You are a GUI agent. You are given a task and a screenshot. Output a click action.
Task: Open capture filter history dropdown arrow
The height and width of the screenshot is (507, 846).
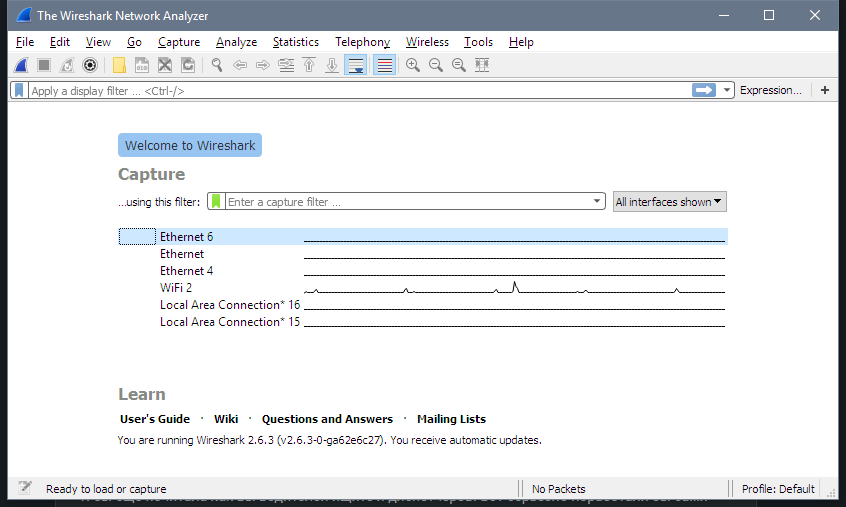597,201
